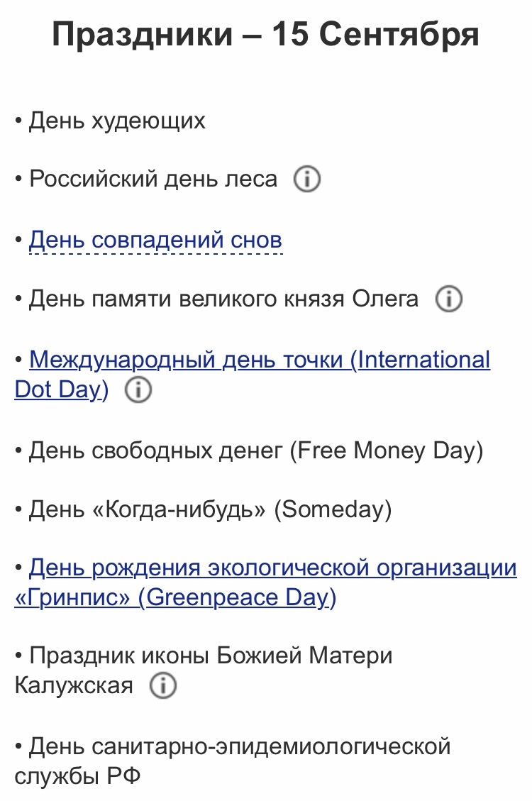This screenshot has width=532, height=801.
Task: Select День свободных денег (Free Money Day)
Action: click(255, 451)
